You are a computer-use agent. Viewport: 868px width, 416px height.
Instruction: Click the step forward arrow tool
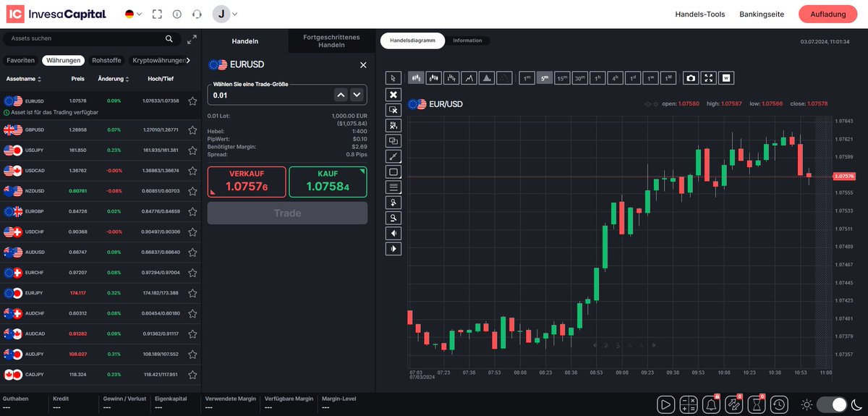point(393,249)
